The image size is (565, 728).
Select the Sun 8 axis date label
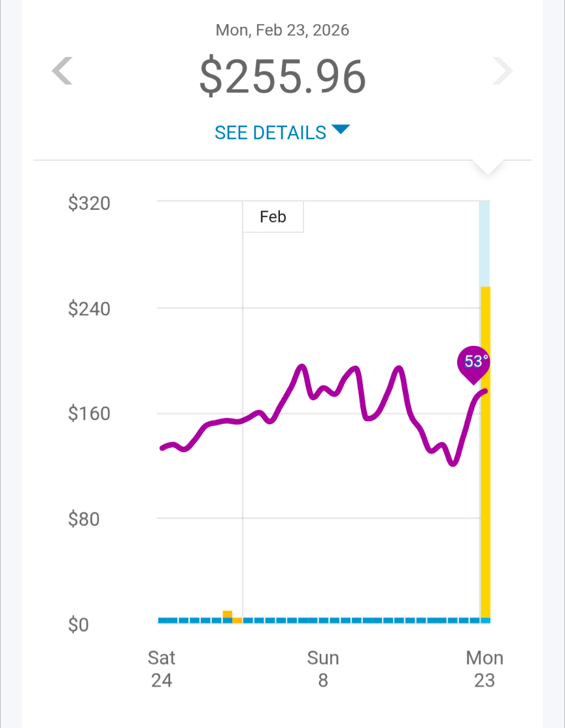click(x=323, y=668)
